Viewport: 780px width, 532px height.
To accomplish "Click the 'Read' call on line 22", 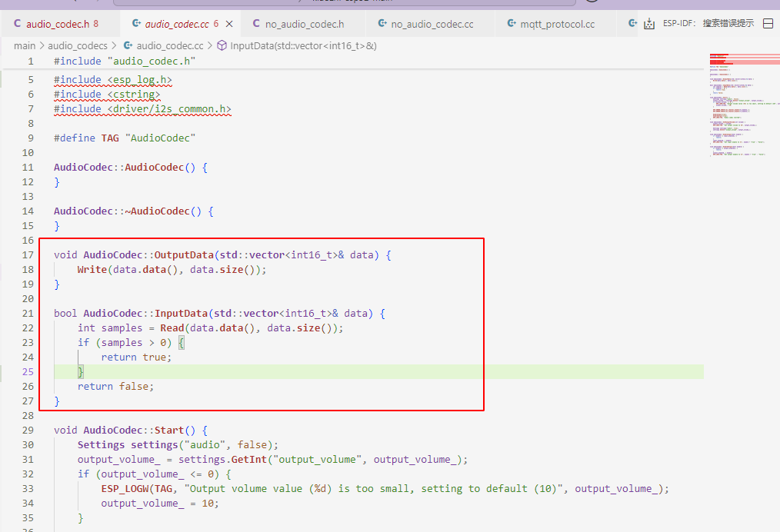I will pos(172,328).
